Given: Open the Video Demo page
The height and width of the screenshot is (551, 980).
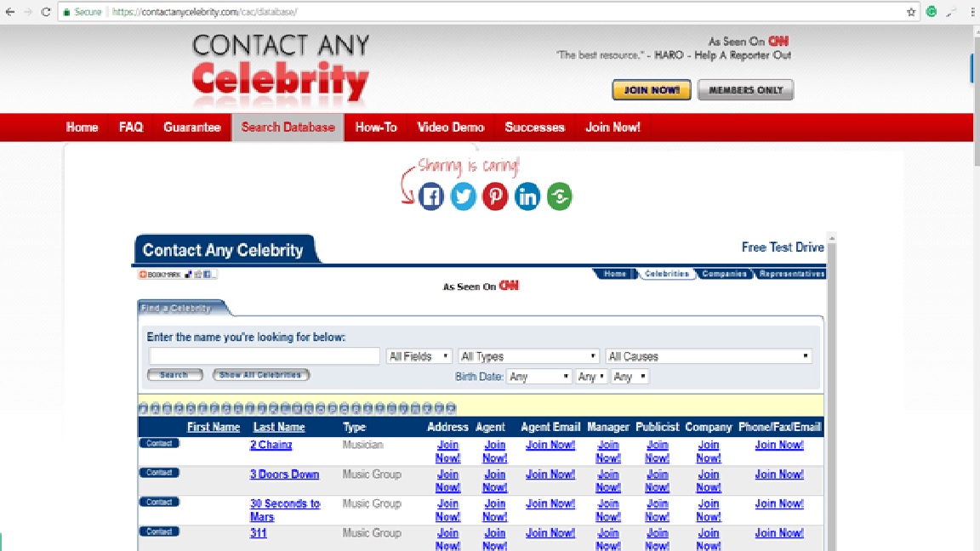Looking at the screenshot, I should pos(451,128).
